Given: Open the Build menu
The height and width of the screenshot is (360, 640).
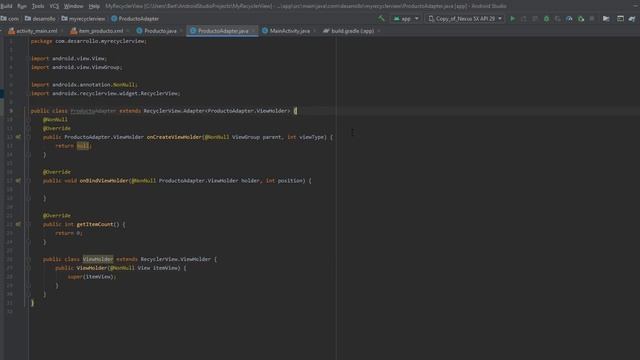Looking at the screenshot, I should [x=6, y=6].
